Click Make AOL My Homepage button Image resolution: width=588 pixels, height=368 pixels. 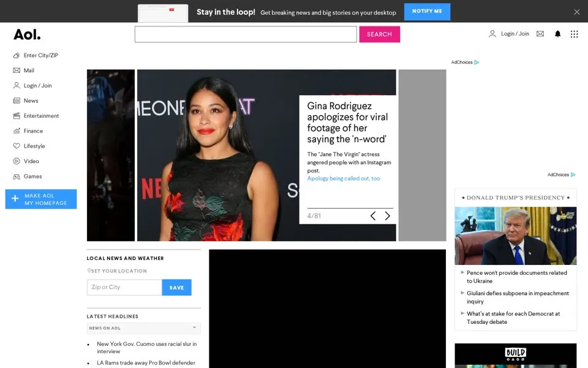click(41, 199)
